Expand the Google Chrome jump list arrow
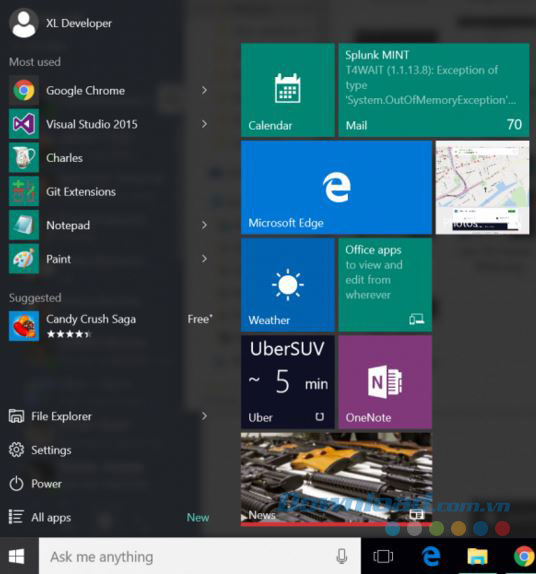The width and height of the screenshot is (536, 574). (204, 90)
